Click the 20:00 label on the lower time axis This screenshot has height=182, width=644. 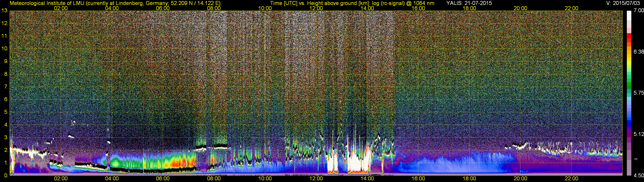click(521, 179)
